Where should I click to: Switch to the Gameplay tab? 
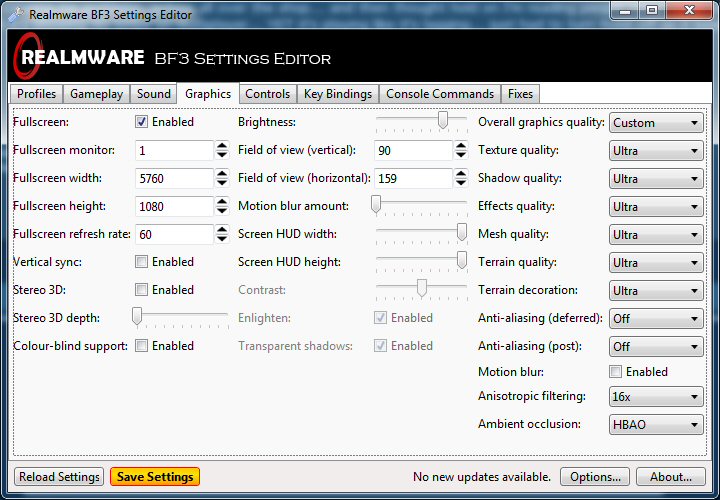tap(96, 94)
